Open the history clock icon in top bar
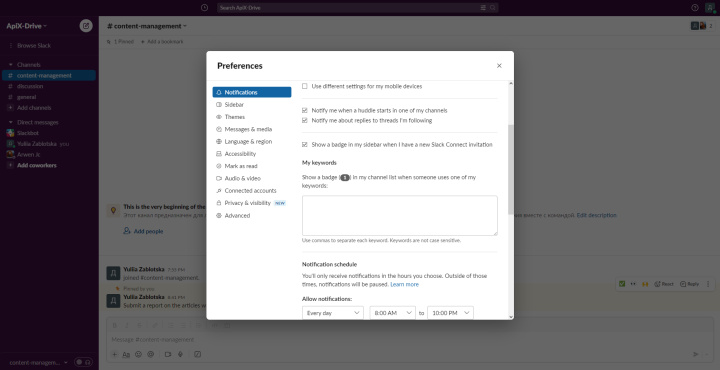Screen dimensions: 720x370 coord(204,8)
